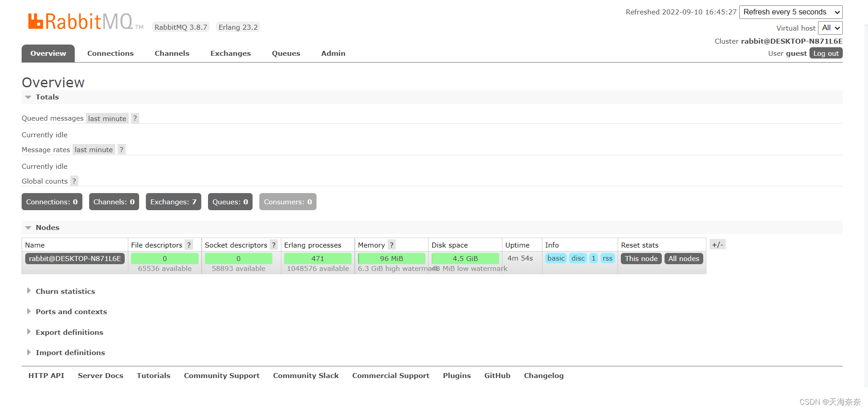Image resolution: width=868 pixels, height=410 pixels.
Task: Open help for File descriptors column
Action: 189,245
